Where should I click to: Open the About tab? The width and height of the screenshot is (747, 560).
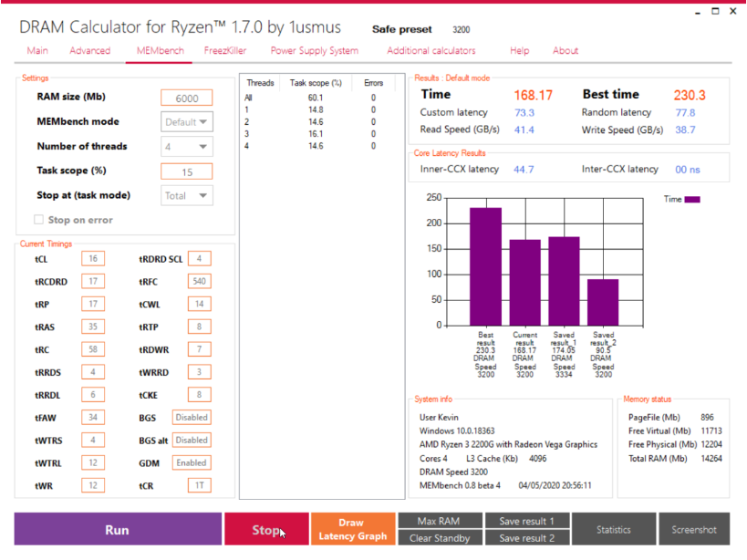tap(565, 50)
